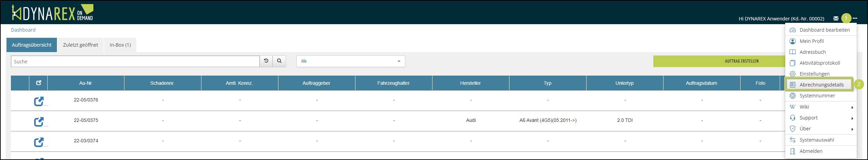Screen dimensions: 868x160
Task: Expand the Alle filter dropdown
Action: [350, 61]
